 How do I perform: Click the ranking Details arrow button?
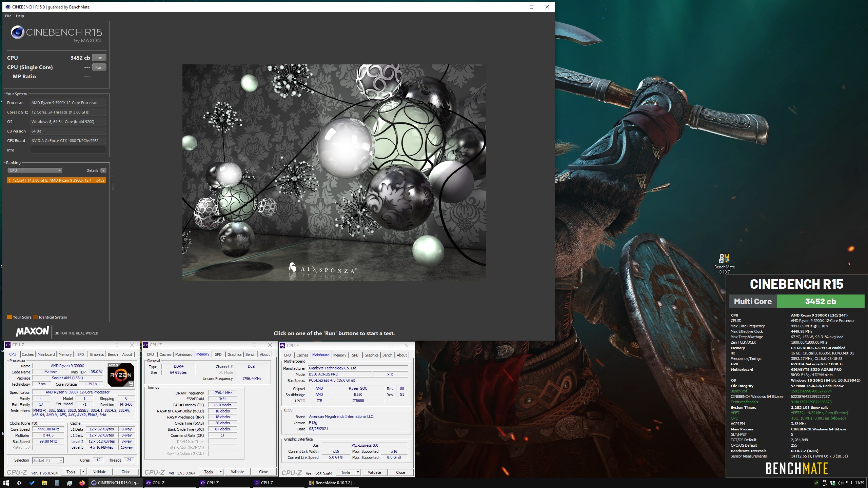103,170
